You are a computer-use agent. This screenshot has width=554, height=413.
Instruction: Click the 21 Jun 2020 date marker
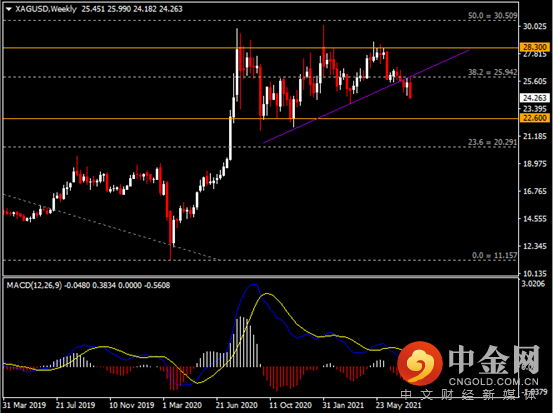pos(236,405)
